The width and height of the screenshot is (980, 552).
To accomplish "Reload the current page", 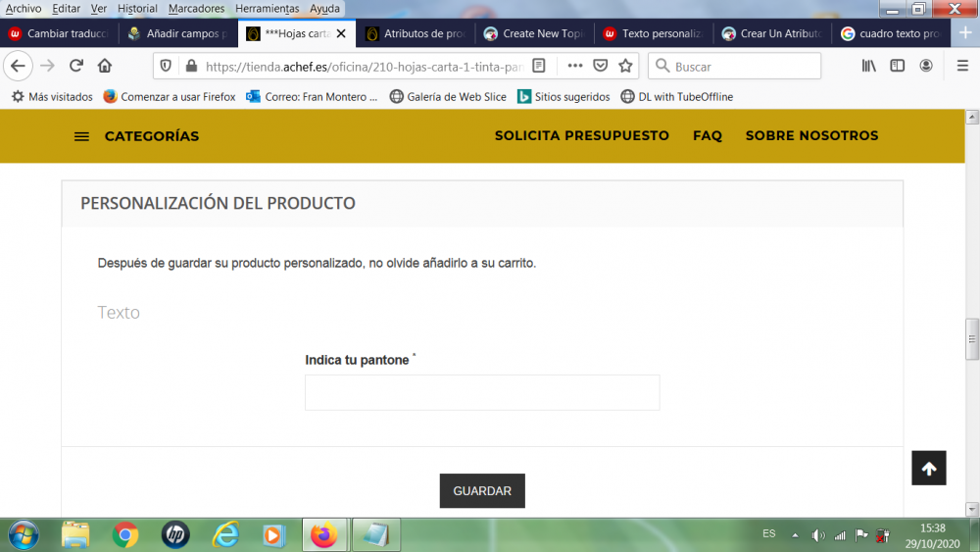I will pyautogui.click(x=76, y=66).
